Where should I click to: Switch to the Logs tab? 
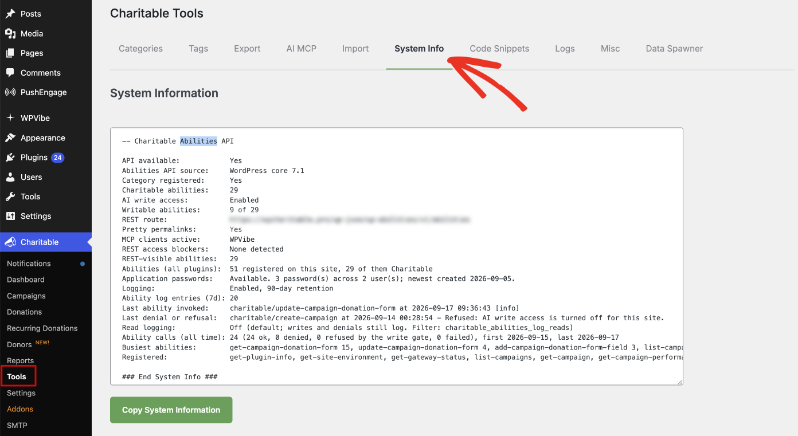coord(565,49)
